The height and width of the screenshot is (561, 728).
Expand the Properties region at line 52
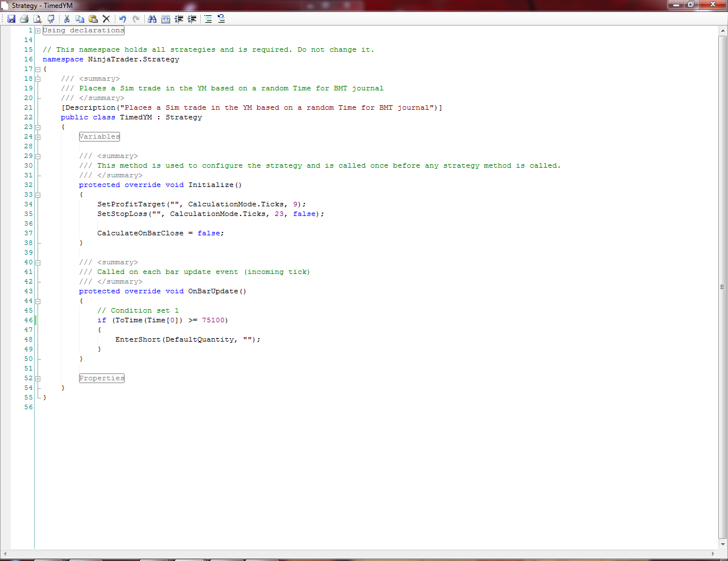click(38, 379)
